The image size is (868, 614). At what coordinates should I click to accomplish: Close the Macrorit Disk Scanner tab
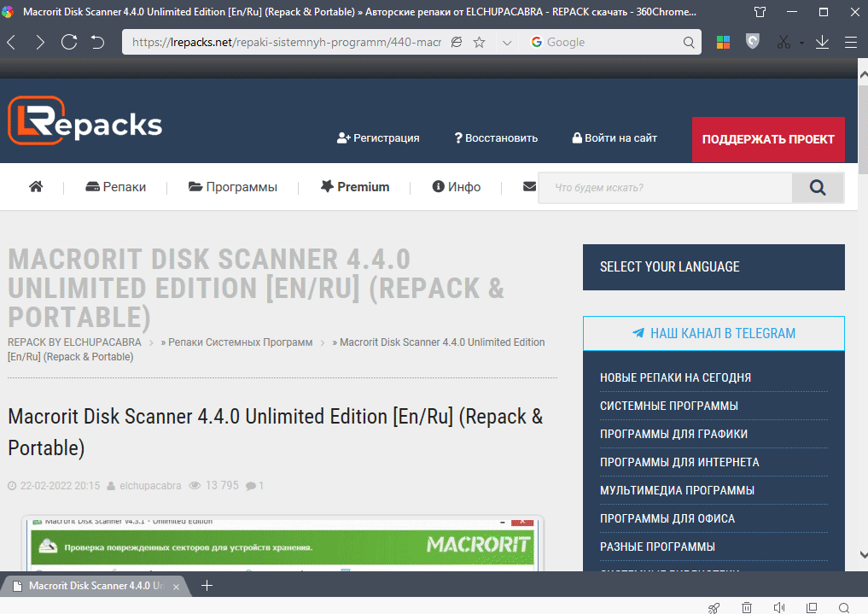[176, 587]
